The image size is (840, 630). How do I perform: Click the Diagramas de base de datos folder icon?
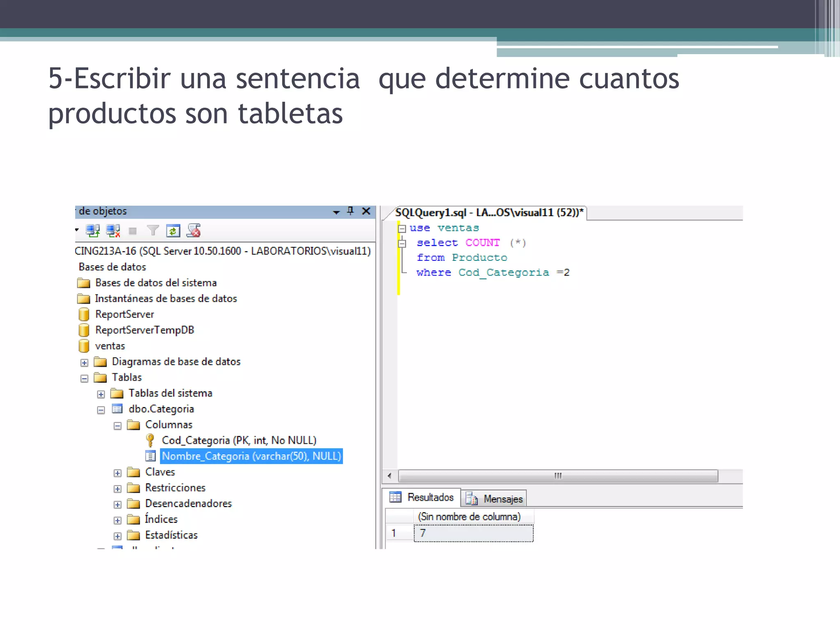(100, 362)
